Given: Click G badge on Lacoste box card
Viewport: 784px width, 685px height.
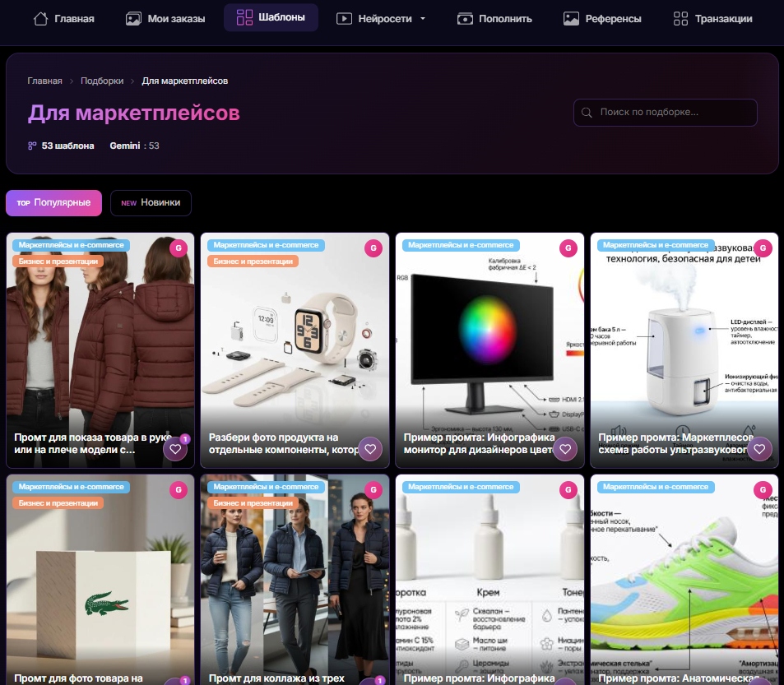Looking at the screenshot, I should pyautogui.click(x=179, y=489).
